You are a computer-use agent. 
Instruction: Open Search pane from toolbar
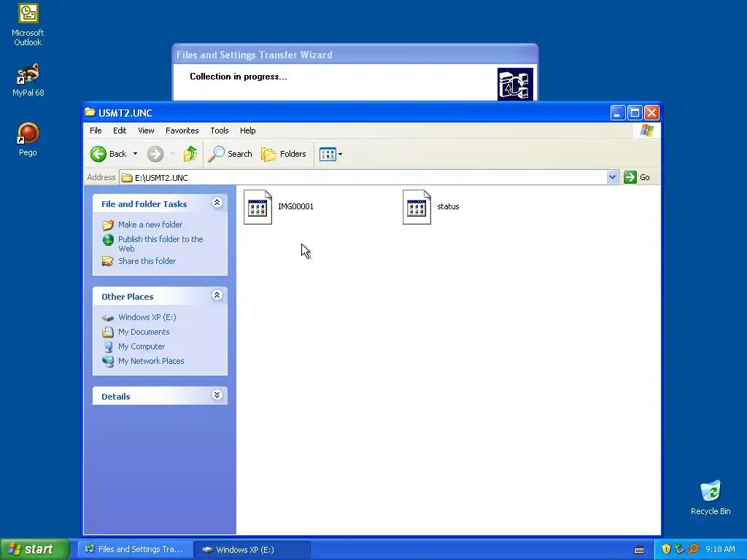(230, 154)
